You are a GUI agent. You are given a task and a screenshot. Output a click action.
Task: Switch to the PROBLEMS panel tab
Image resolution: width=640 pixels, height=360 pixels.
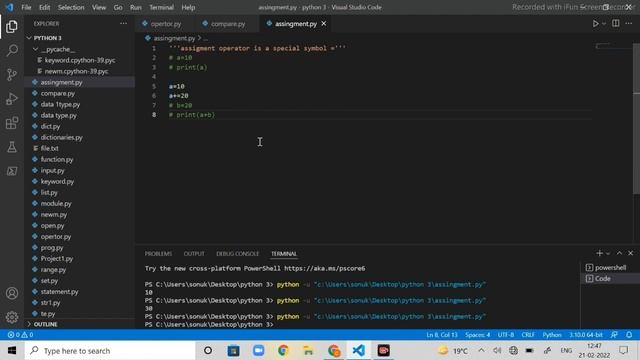tap(158, 254)
